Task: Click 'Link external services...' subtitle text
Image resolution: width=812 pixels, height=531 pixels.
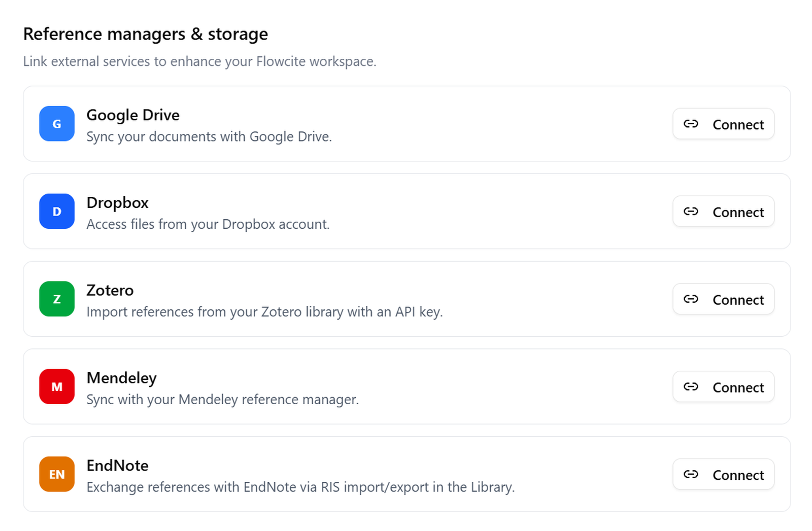Action: coord(200,61)
